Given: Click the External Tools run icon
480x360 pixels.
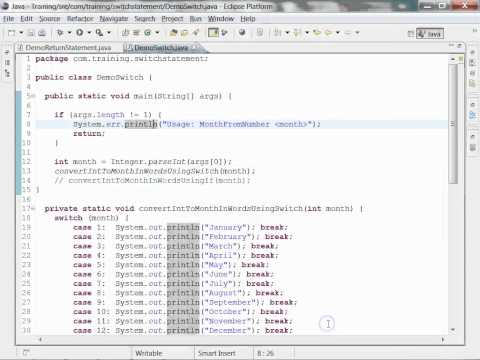Looking at the screenshot, I should click(x=99, y=33).
